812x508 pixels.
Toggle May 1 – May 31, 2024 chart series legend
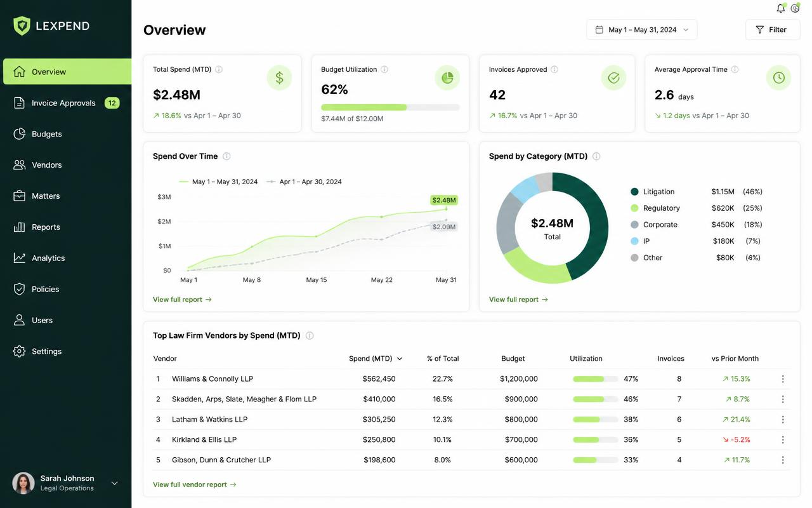pyautogui.click(x=218, y=182)
